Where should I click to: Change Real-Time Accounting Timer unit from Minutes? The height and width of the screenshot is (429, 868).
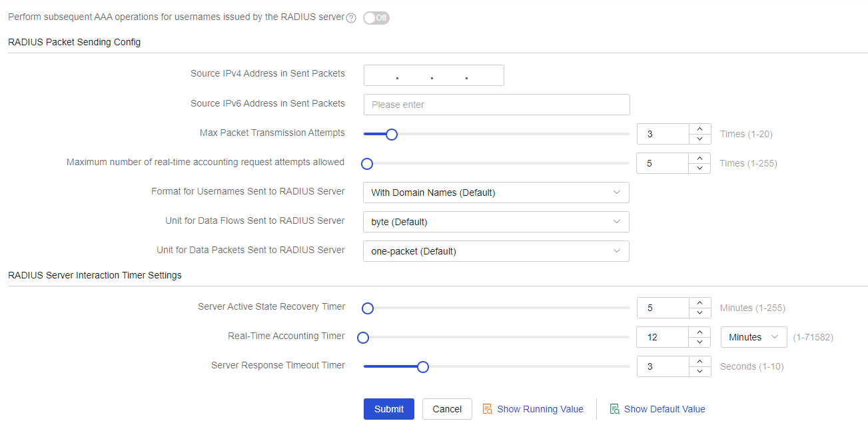(753, 337)
